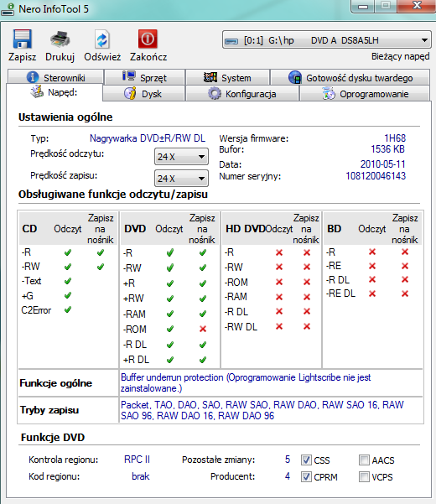Viewport: 436px width, 504px height.
Task: Toggle the CPRM checkbox
Action: pyautogui.click(x=306, y=476)
